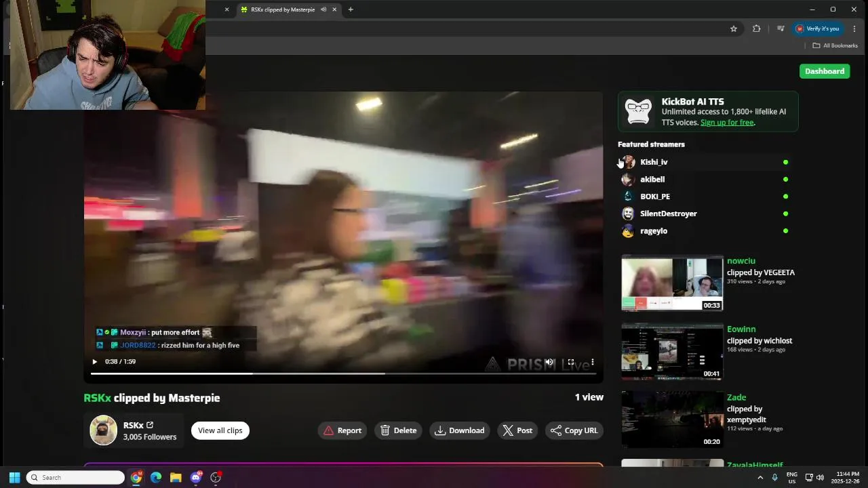The image size is (868, 488).
Task: Close the partially hidden left tab
Action: [226, 9]
